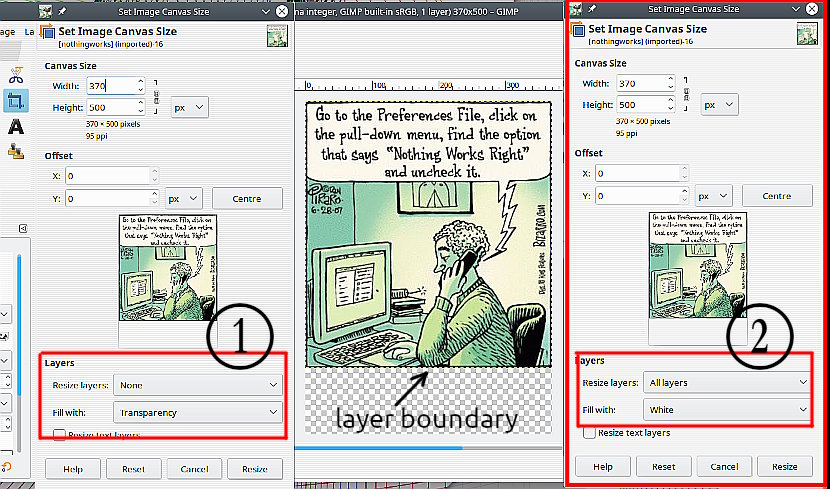830x489 pixels.
Task: Click the Resize button in the right dialog
Action: click(785, 467)
